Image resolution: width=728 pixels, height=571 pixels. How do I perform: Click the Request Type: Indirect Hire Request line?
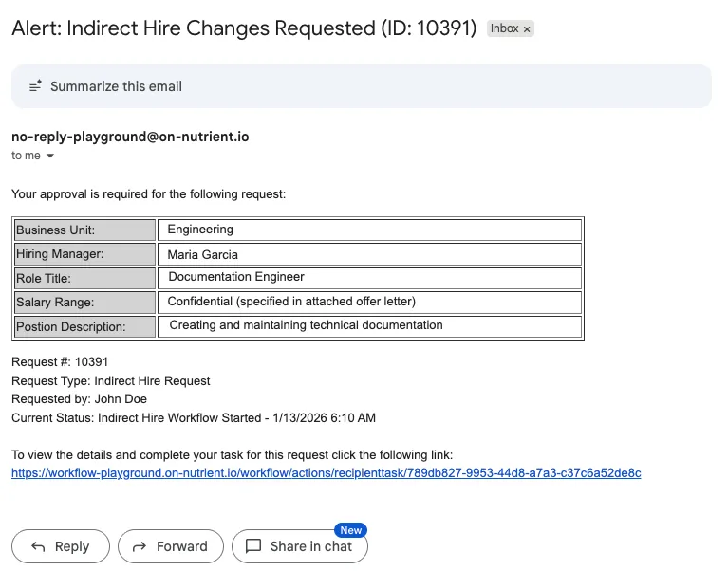pos(111,380)
